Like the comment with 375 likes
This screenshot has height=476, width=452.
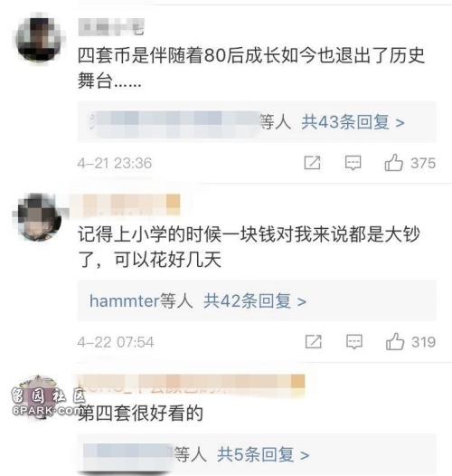pos(394,163)
